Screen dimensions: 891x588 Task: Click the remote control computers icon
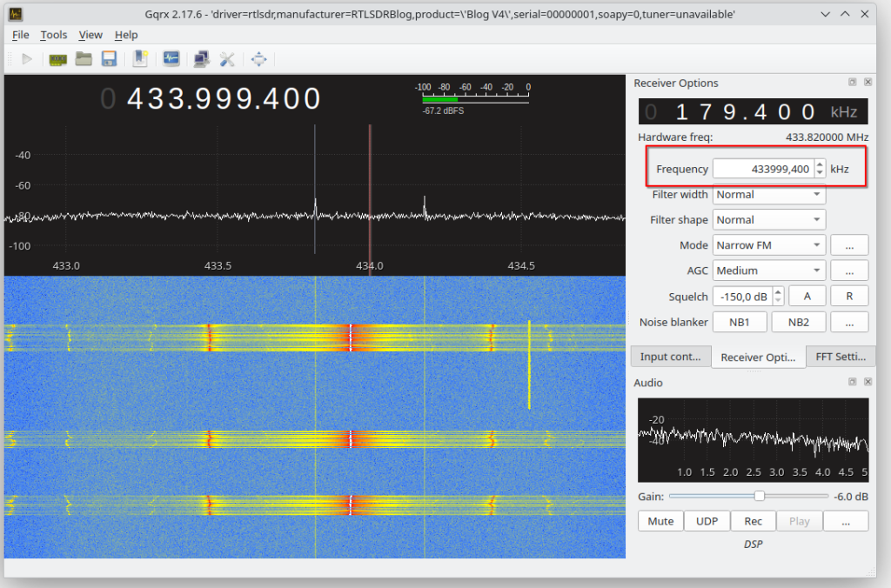[x=202, y=59]
